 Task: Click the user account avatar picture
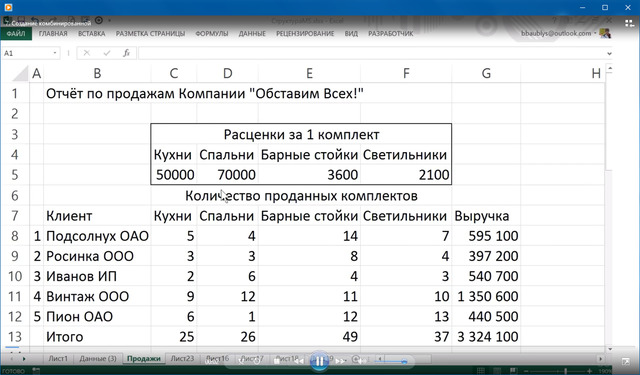605,33
